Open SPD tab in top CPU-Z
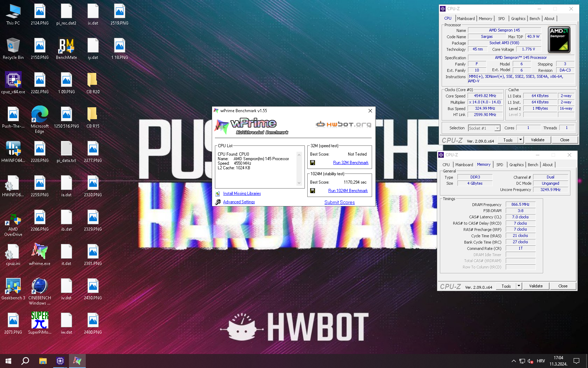The image size is (588, 368). (502, 19)
